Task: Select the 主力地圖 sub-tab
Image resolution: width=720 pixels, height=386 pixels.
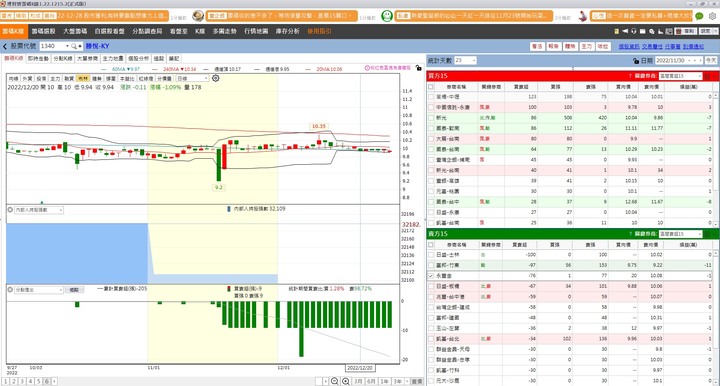Action: tap(112, 59)
